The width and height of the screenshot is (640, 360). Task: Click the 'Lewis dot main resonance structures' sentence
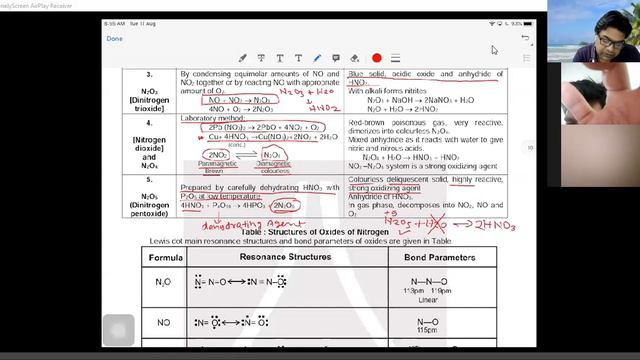[300, 241]
